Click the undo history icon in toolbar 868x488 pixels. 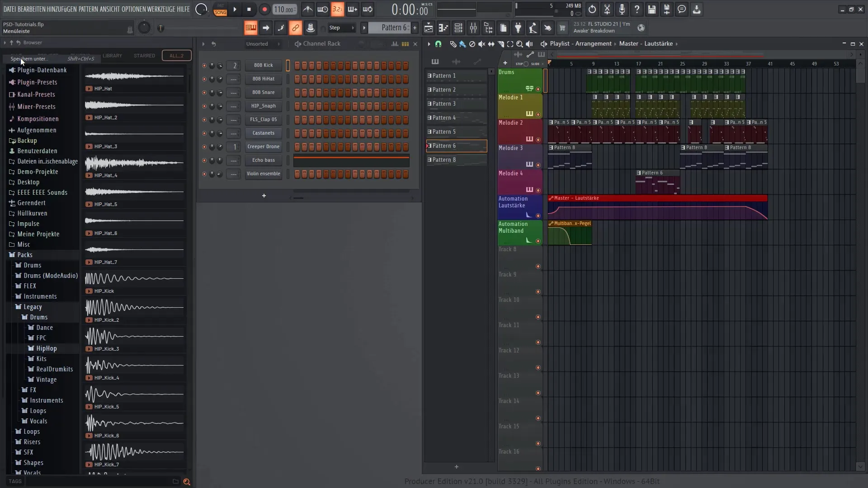pos(592,9)
